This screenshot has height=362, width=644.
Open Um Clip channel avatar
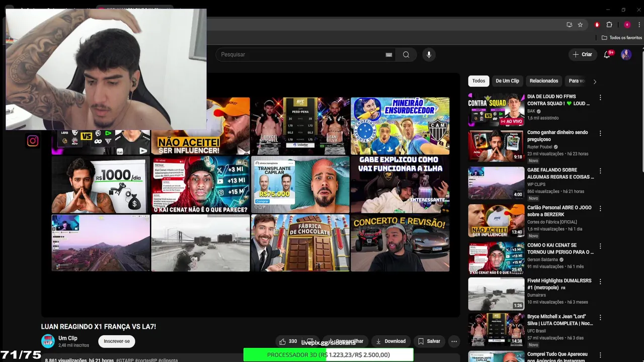48,341
